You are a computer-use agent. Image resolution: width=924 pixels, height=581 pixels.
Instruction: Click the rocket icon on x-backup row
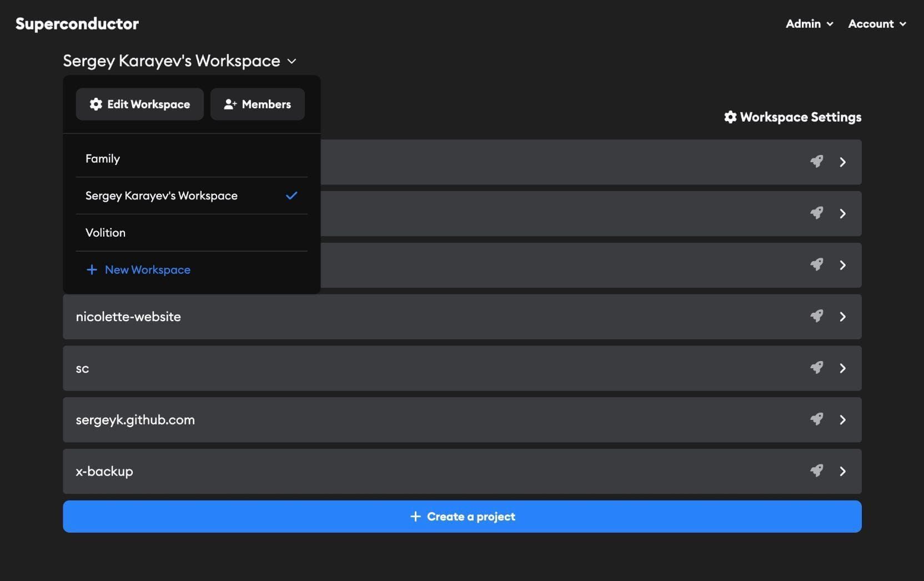[x=816, y=470]
